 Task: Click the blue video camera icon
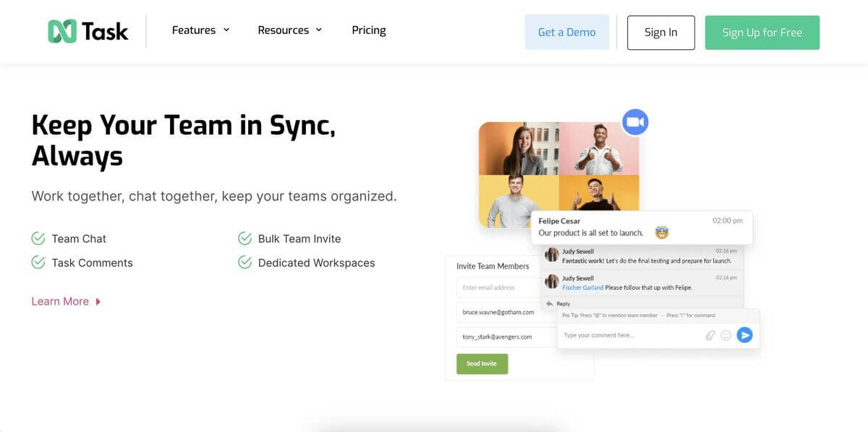click(635, 122)
